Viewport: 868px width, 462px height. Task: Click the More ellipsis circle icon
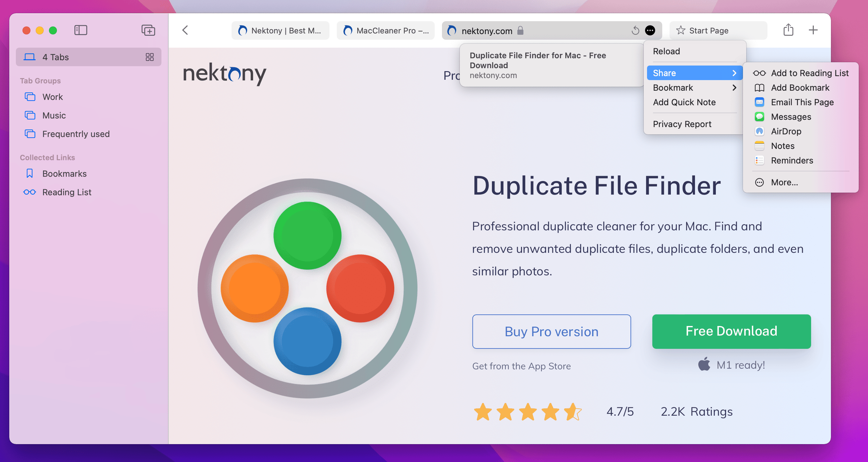pos(759,182)
